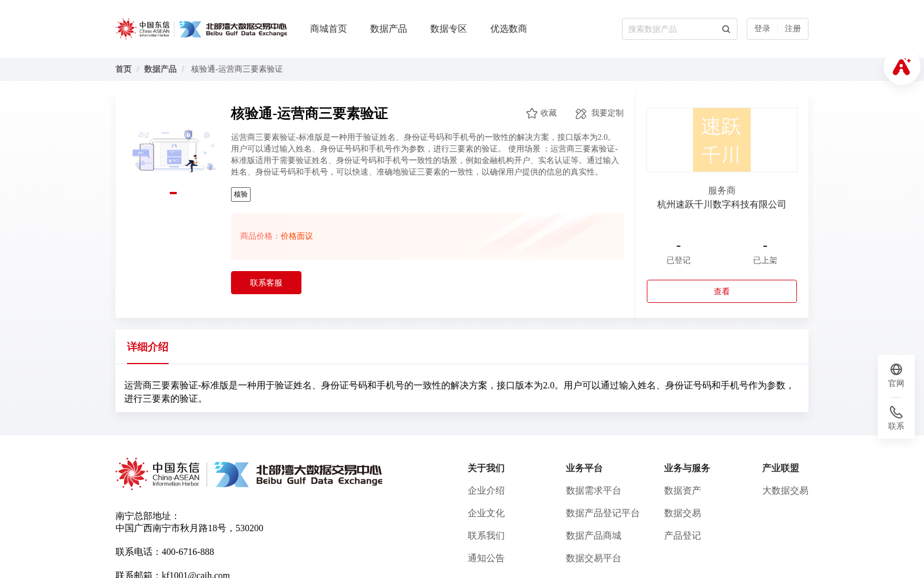Open footer link 大数据交易
The height and width of the screenshot is (578, 924).
tap(785, 491)
